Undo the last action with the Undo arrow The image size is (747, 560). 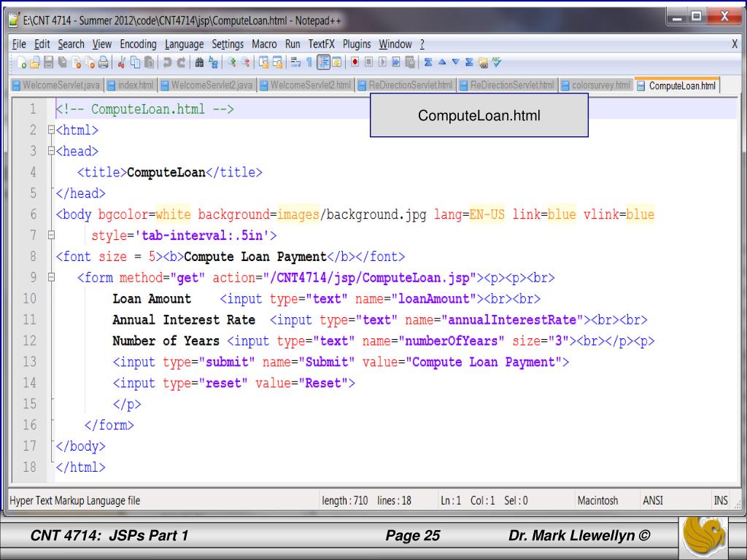click(x=167, y=63)
